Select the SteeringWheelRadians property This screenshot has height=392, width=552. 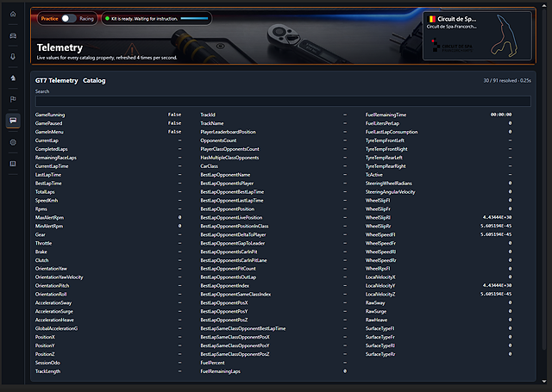tap(389, 184)
